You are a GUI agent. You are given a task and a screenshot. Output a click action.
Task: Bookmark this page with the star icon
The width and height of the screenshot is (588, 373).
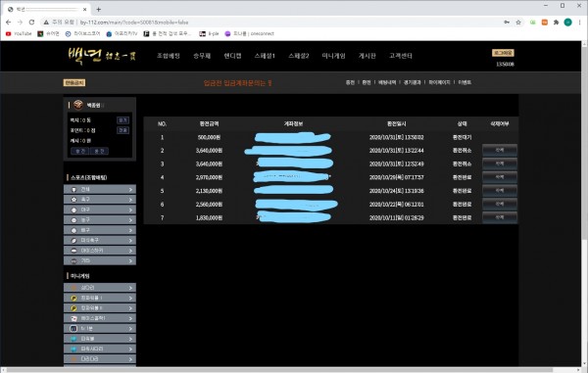tap(518, 23)
